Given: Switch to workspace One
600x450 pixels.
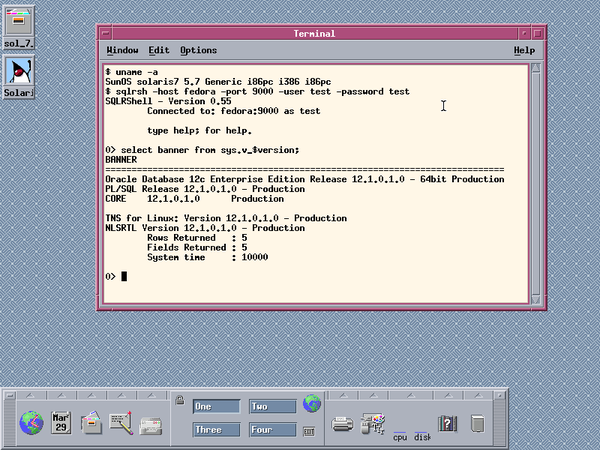Looking at the screenshot, I should [216, 407].
